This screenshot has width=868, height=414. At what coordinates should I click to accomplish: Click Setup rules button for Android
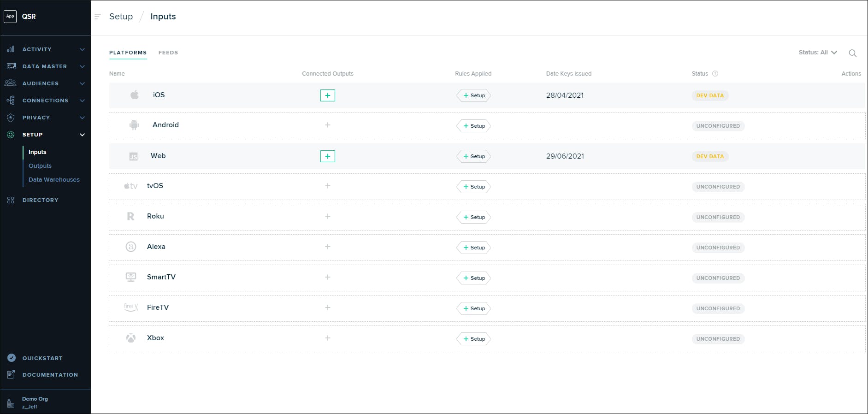474,126
